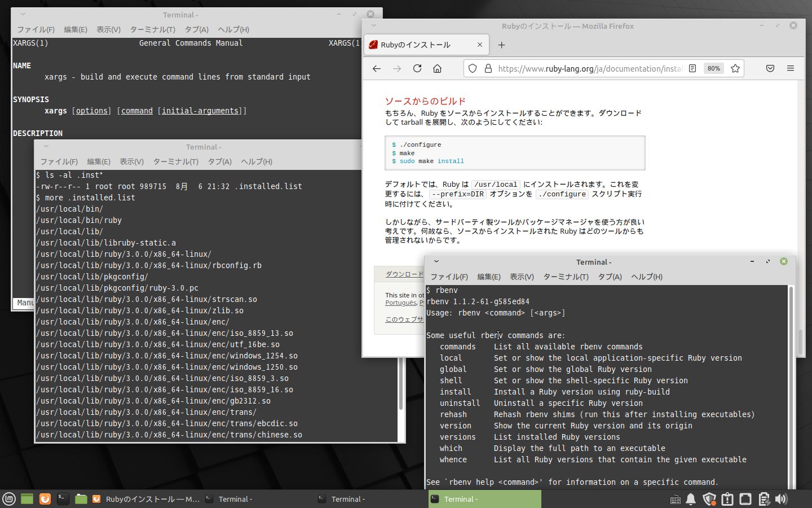Expand the rbenv terminal window menu chevron
Screen dimensions: 812x508
pyautogui.click(x=436, y=261)
